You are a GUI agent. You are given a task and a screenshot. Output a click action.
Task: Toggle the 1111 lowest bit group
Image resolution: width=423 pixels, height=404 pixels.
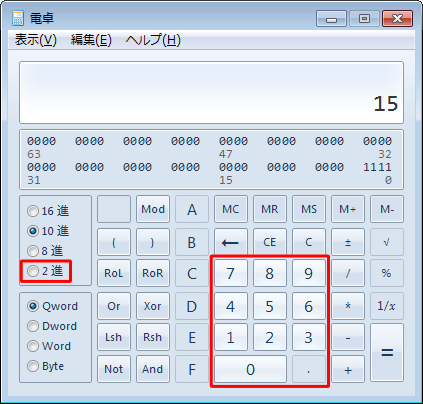coord(377,167)
